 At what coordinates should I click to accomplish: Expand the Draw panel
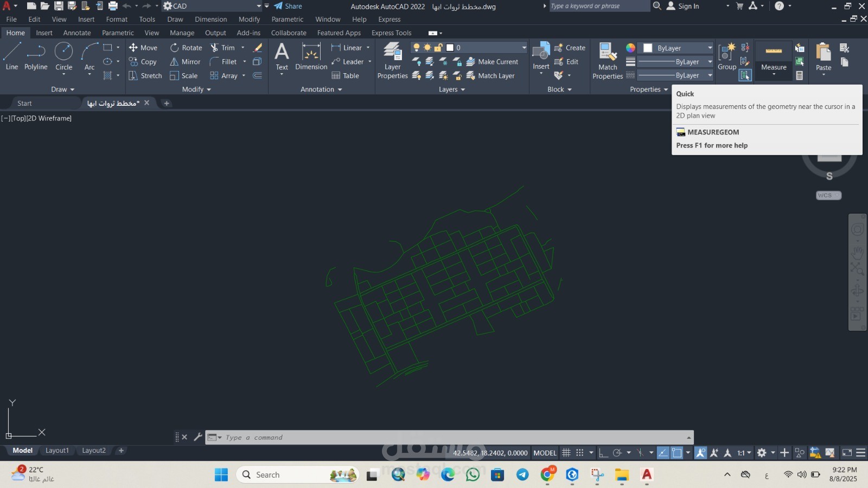pos(63,89)
